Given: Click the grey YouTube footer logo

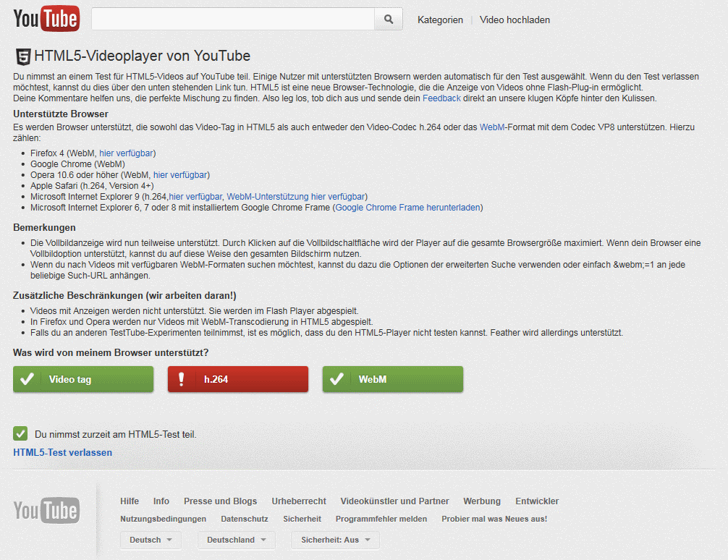Looking at the screenshot, I should point(46,510).
